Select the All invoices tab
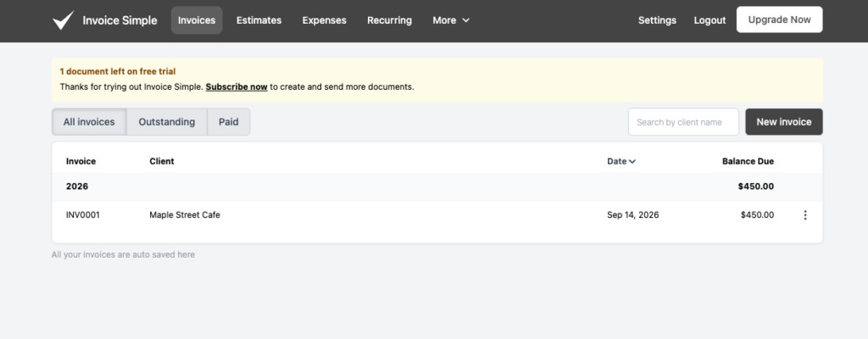The height and width of the screenshot is (339, 868). tap(89, 122)
